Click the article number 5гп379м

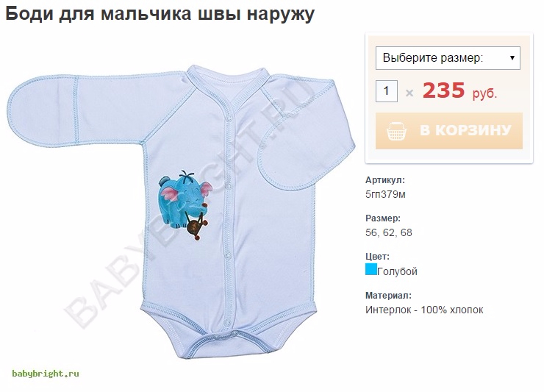click(385, 194)
